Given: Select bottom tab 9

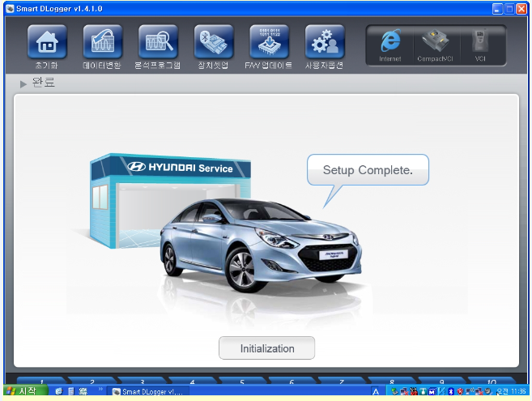Looking at the screenshot, I should click(442, 382).
